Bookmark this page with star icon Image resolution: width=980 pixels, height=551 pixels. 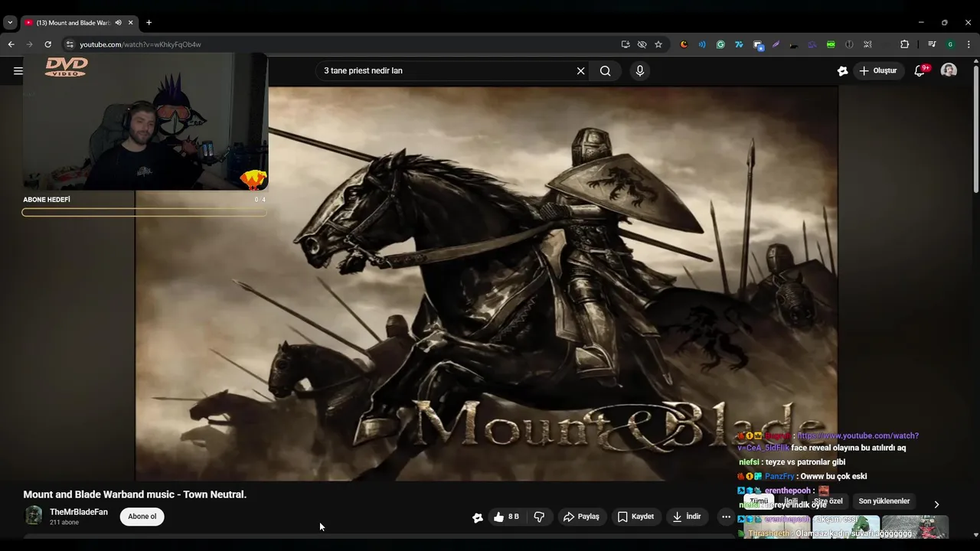(x=658, y=44)
